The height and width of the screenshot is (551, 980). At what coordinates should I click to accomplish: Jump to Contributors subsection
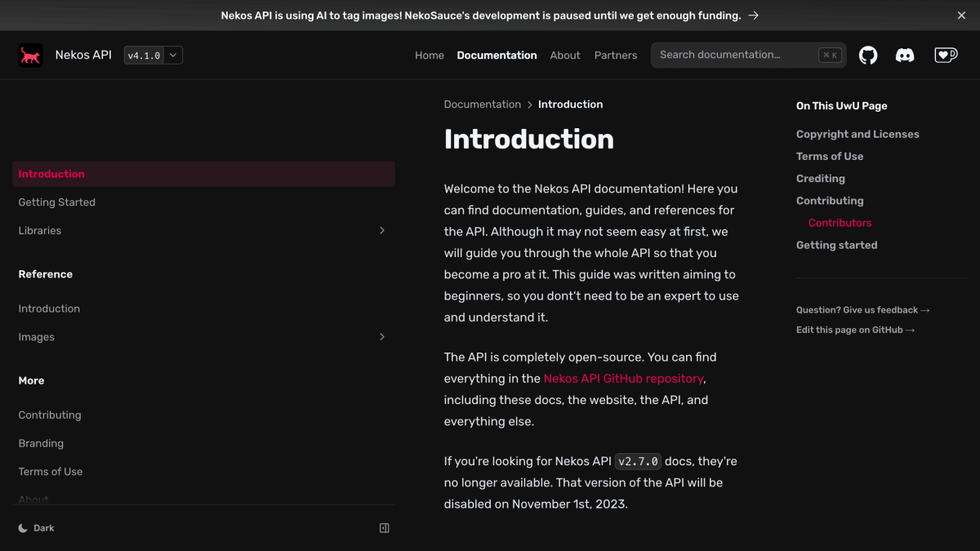click(840, 223)
